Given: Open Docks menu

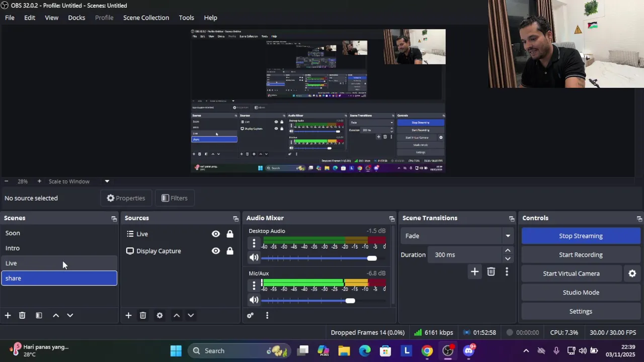Looking at the screenshot, I should click(x=76, y=18).
